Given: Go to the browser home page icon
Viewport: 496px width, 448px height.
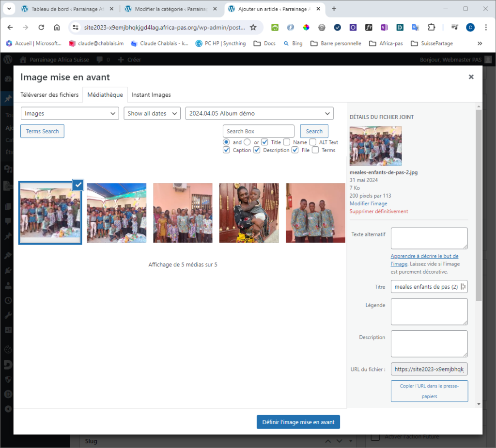Looking at the screenshot, I should 57,28.
